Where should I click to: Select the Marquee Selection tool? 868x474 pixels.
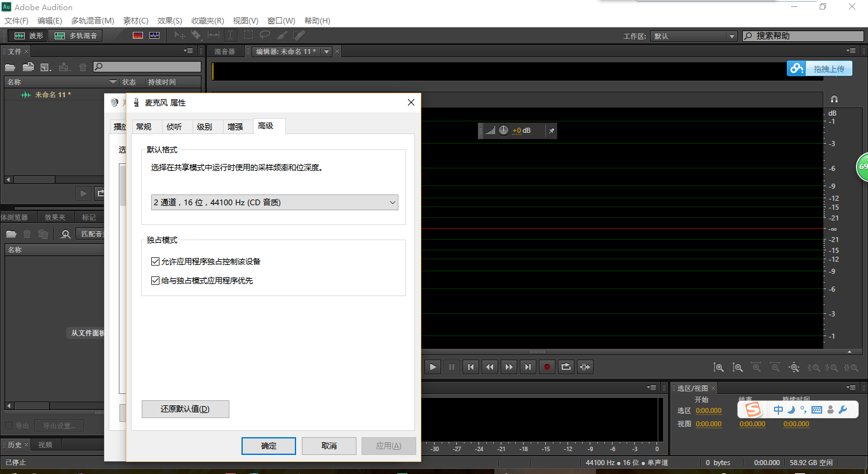248,36
